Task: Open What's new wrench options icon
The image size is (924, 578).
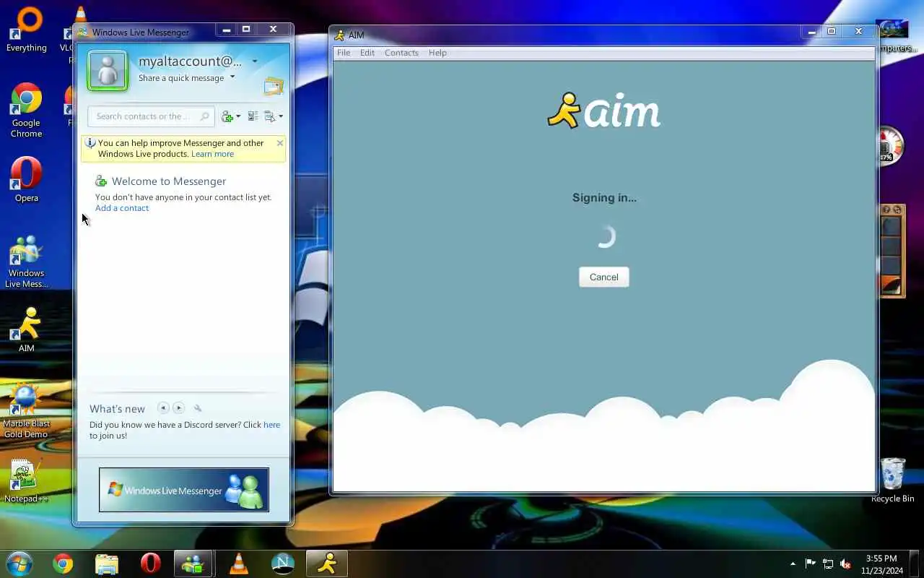Action: [x=198, y=408]
